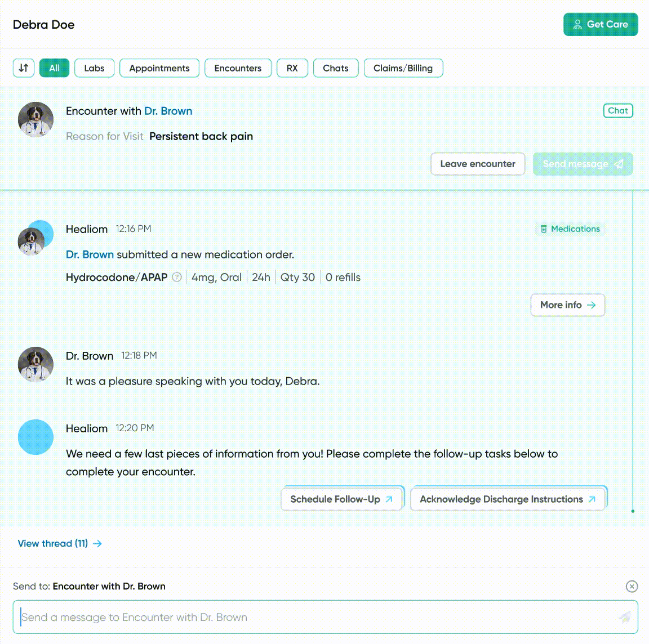Click the person icon on the Get Care button

[x=577, y=24]
